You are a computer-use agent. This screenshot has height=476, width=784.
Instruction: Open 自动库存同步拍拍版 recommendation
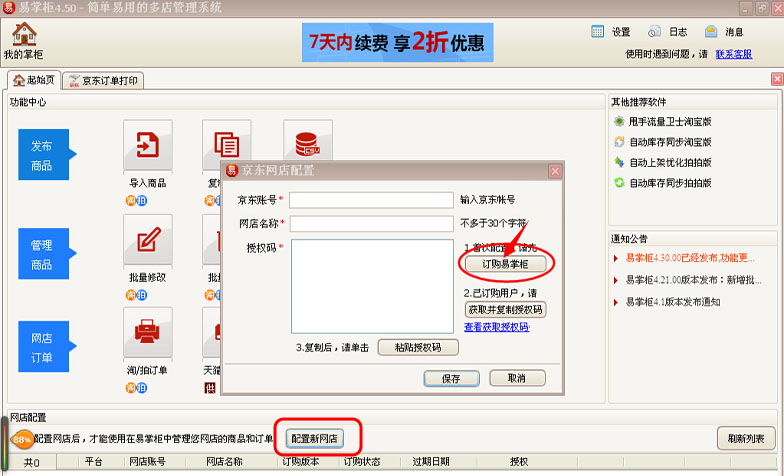click(x=670, y=183)
